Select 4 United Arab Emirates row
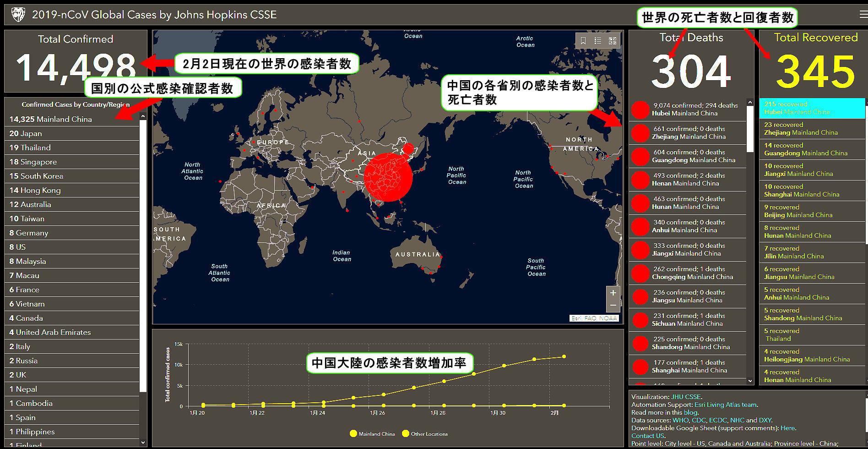Viewport: 868px width, 449px height. click(72, 332)
